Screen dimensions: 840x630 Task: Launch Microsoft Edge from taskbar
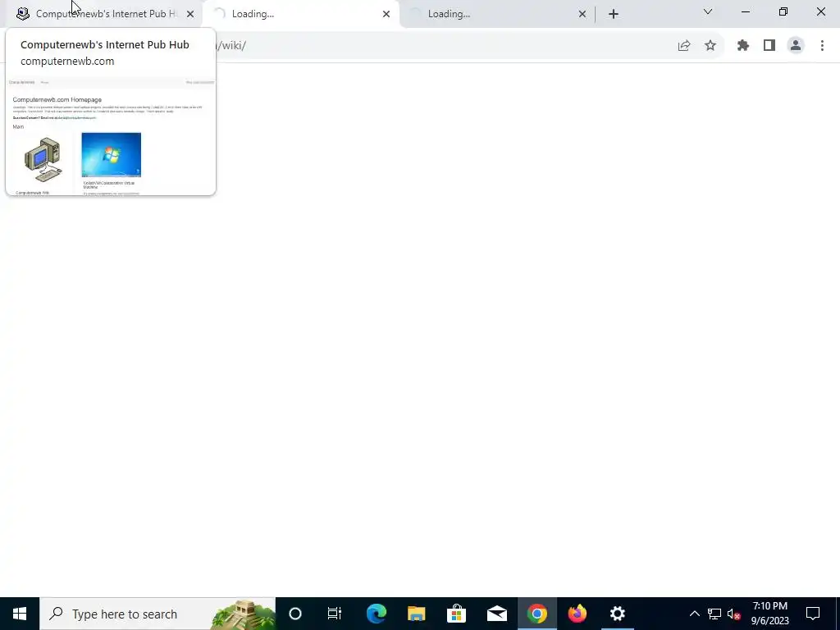pos(376,614)
